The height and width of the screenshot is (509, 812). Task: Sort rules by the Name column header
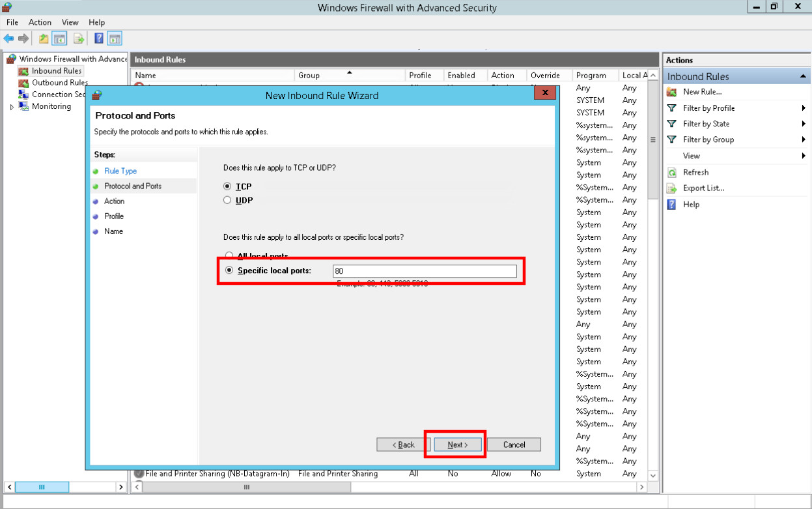[213, 75]
